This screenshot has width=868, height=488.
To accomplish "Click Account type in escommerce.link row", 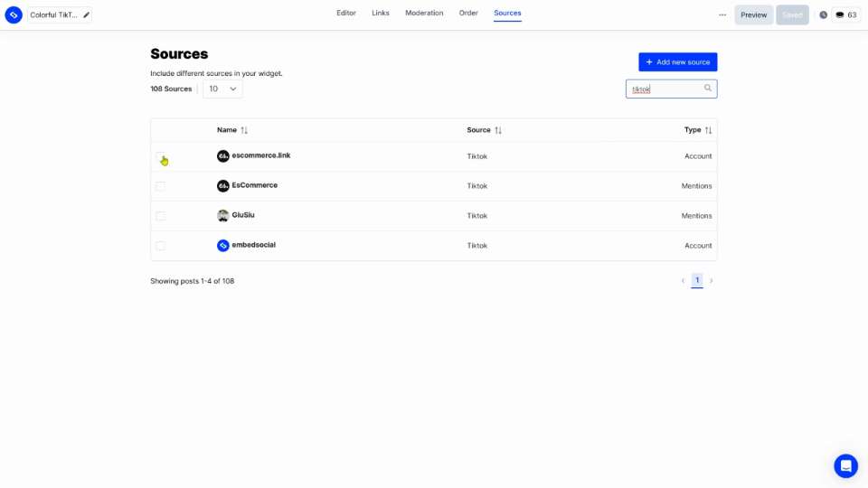I will (698, 156).
